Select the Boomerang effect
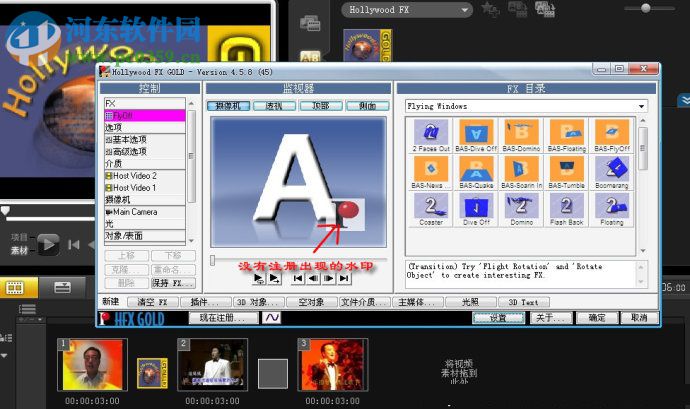 (x=612, y=172)
